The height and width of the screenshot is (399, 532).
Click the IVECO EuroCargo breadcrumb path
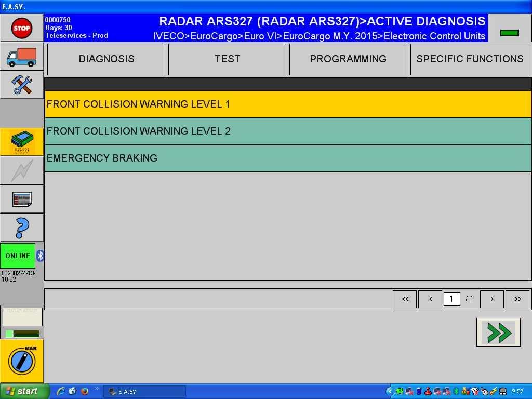(319, 36)
